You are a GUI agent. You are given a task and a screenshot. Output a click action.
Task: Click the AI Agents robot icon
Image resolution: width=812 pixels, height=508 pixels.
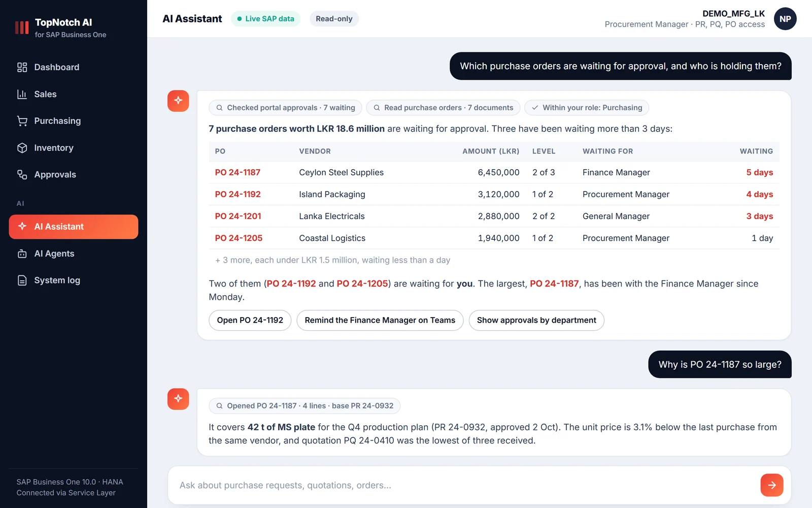(x=22, y=253)
